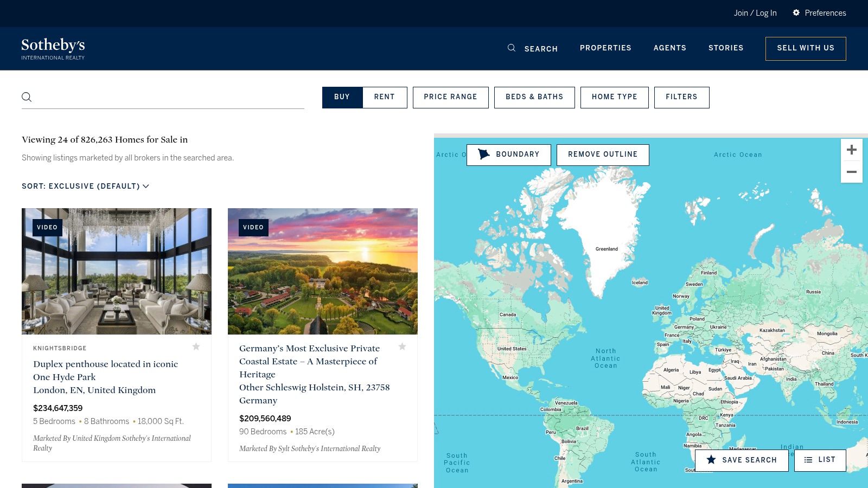The height and width of the screenshot is (488, 868).
Task: Click Marketed By Sylt Sotheby's International Realty
Action: (x=310, y=448)
